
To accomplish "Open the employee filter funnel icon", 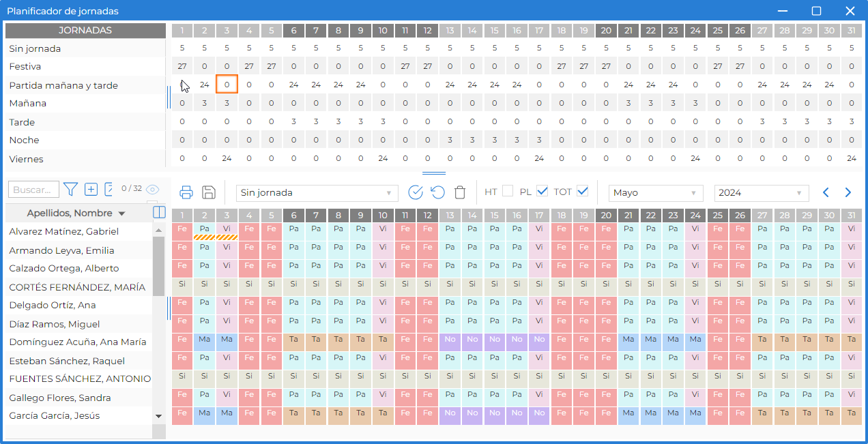I will [70, 189].
